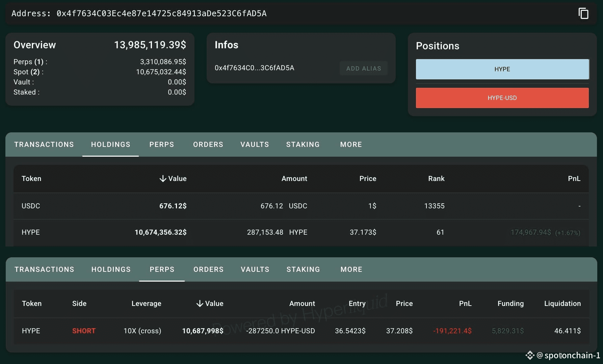Image resolution: width=603 pixels, height=364 pixels.
Task: Open VAULTS tab above the holdings table
Action: click(255, 145)
